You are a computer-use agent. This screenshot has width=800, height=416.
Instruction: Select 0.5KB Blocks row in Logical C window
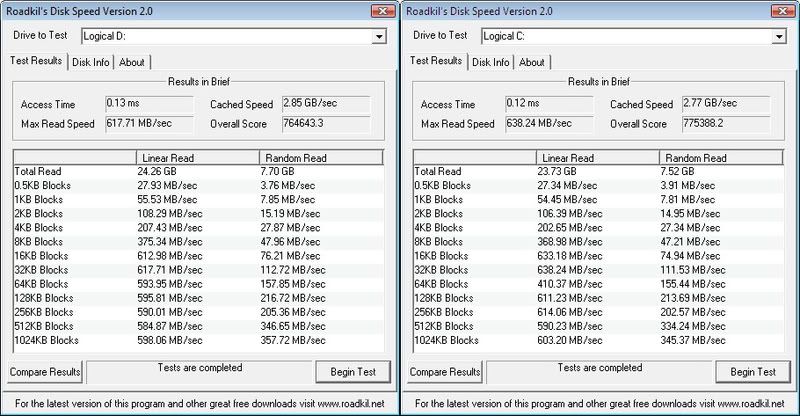click(598, 186)
